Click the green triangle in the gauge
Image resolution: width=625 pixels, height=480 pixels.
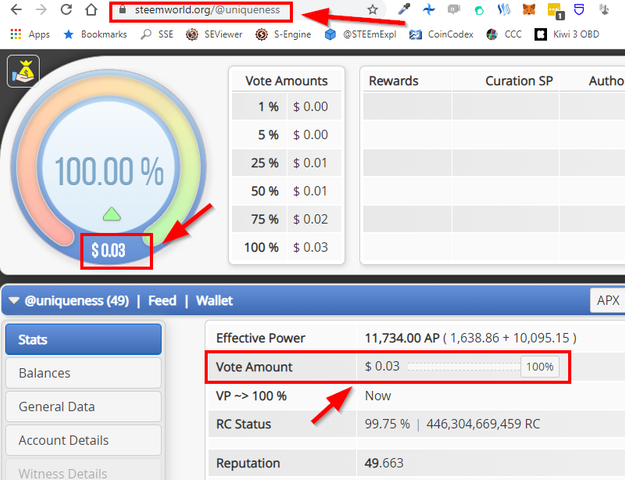[x=112, y=214]
